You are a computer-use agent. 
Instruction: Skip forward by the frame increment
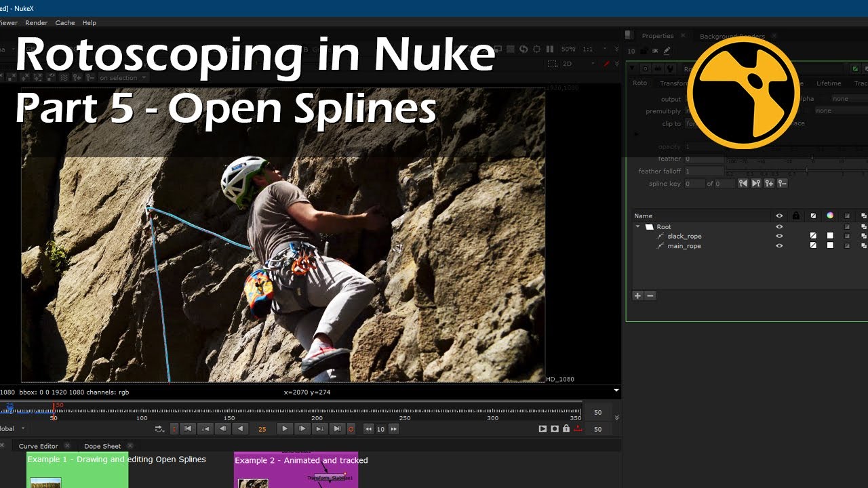(x=393, y=429)
